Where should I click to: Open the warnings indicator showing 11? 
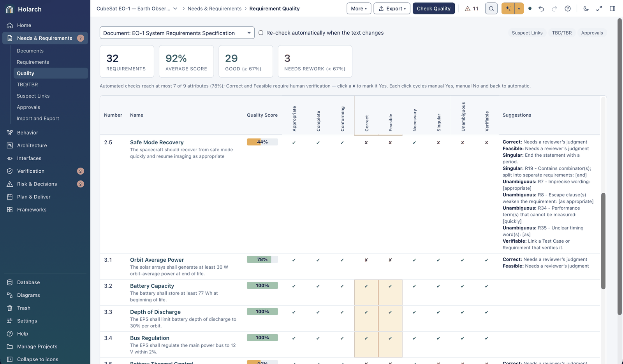(x=472, y=9)
